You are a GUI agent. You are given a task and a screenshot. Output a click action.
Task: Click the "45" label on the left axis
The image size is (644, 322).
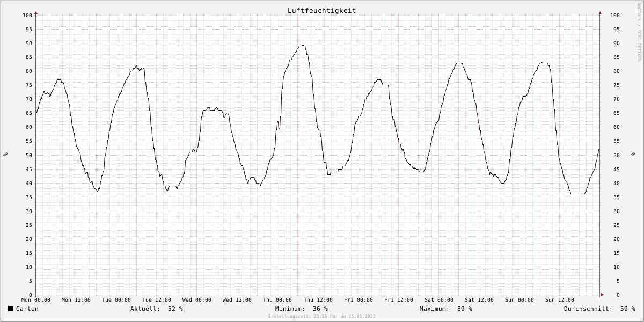coord(29,169)
